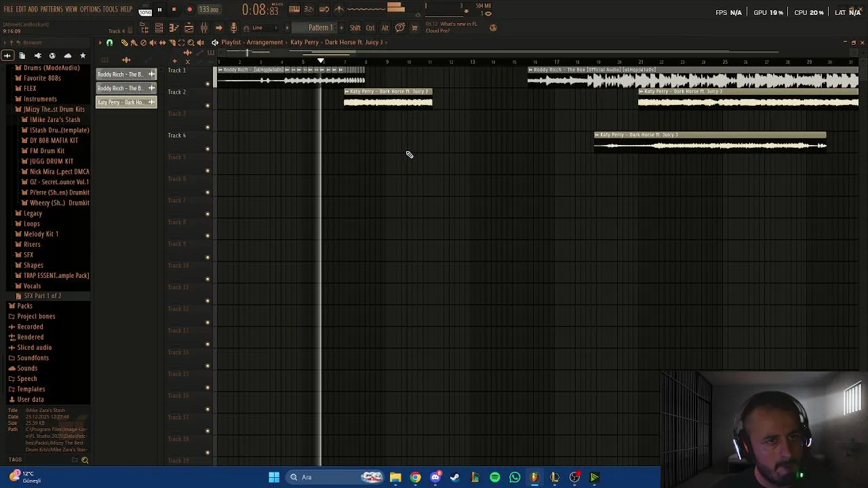Image resolution: width=868 pixels, height=488 pixels.
Task: Click the 133 tempo field
Action: pos(209,9)
